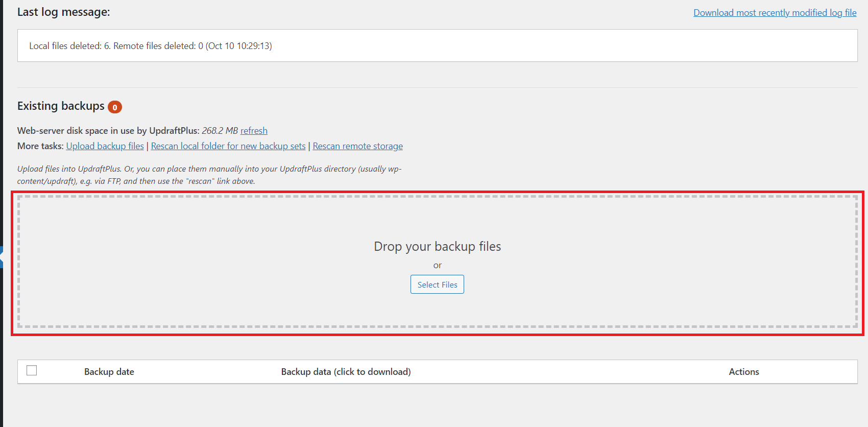This screenshot has height=427, width=868.
Task: Click the Existing backups heading
Action: coord(61,106)
